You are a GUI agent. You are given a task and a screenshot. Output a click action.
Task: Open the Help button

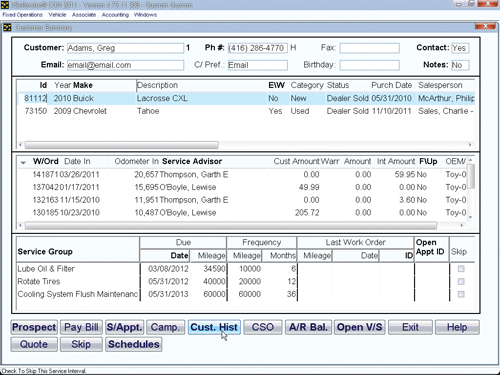coord(457,327)
